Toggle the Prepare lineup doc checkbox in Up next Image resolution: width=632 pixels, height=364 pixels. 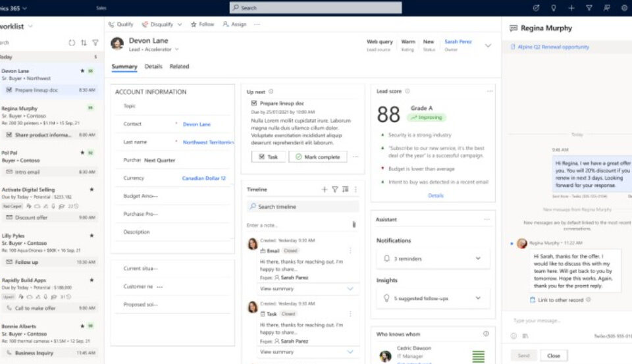(x=254, y=103)
